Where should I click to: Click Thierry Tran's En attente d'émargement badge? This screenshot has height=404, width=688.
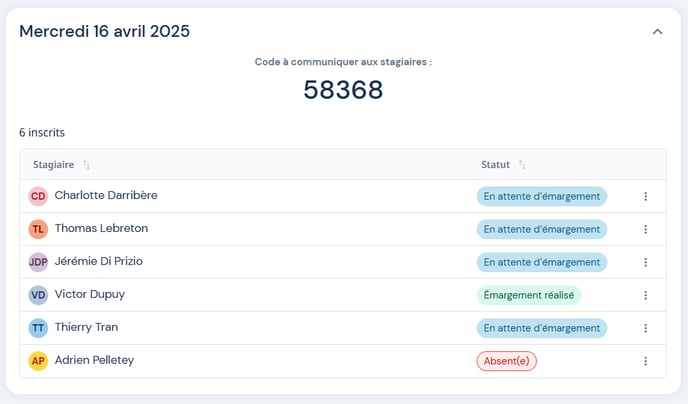[x=541, y=328]
